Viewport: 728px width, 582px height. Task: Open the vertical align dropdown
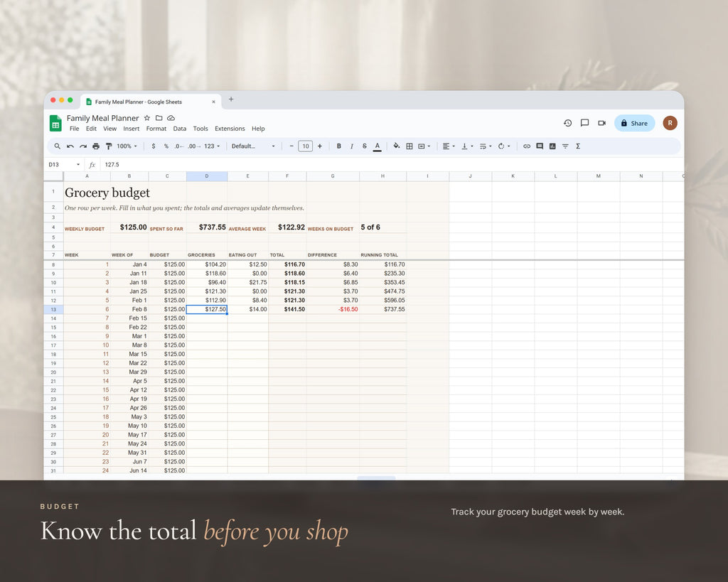pos(467,146)
